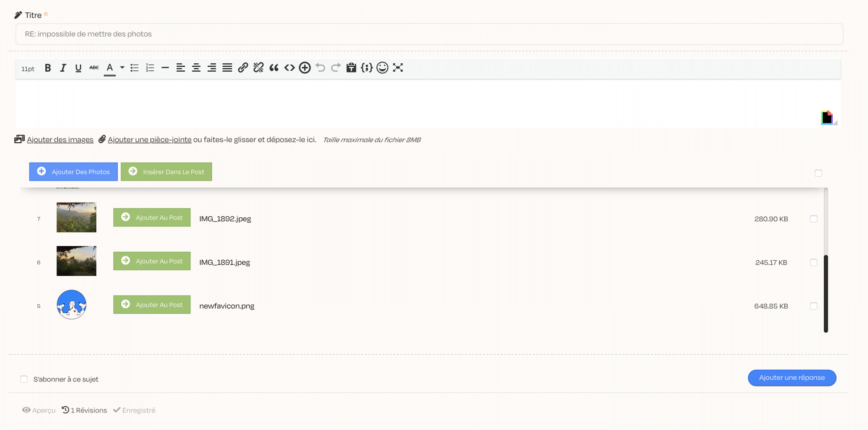Click the blockquote icon

tap(274, 68)
